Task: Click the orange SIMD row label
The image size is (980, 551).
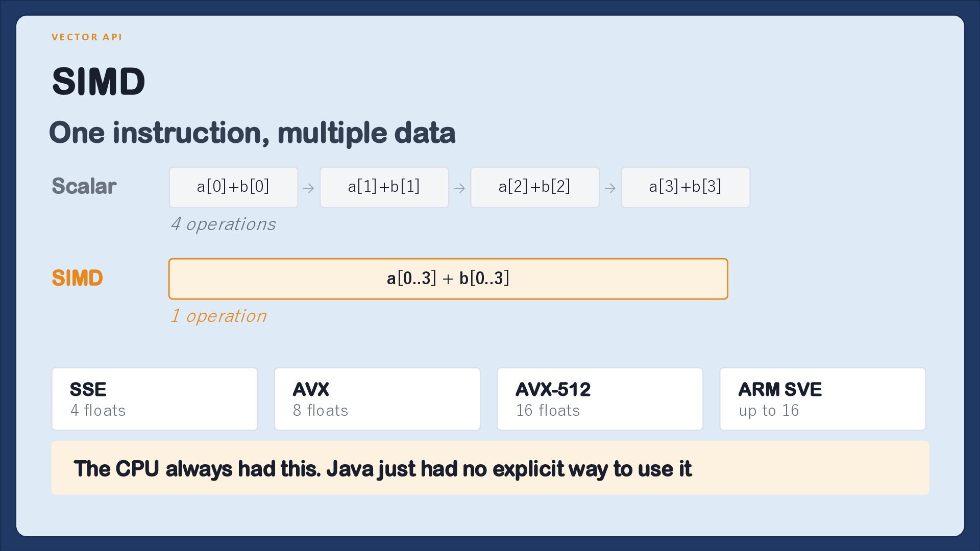Action: point(77,278)
